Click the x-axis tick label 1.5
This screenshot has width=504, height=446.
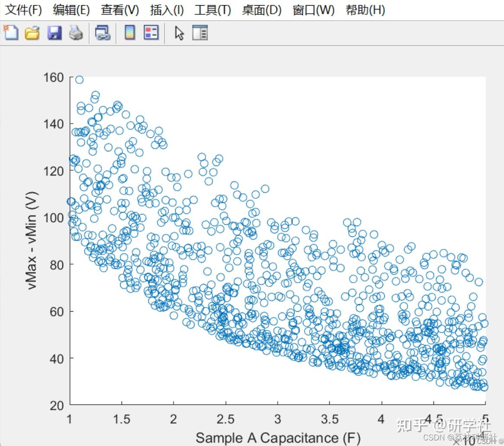[122, 419]
